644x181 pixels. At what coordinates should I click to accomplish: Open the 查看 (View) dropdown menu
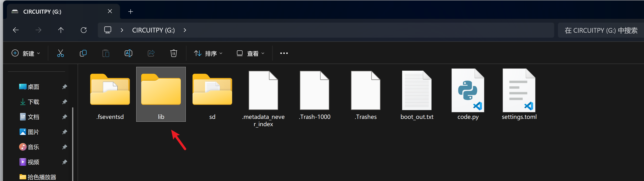pos(250,53)
